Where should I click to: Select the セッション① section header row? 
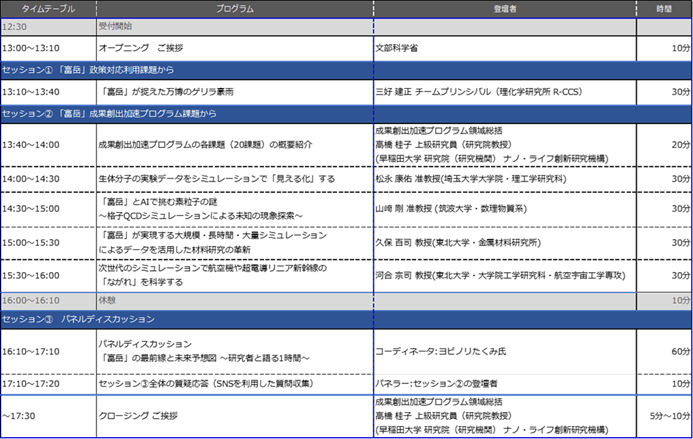pyautogui.click(x=346, y=69)
